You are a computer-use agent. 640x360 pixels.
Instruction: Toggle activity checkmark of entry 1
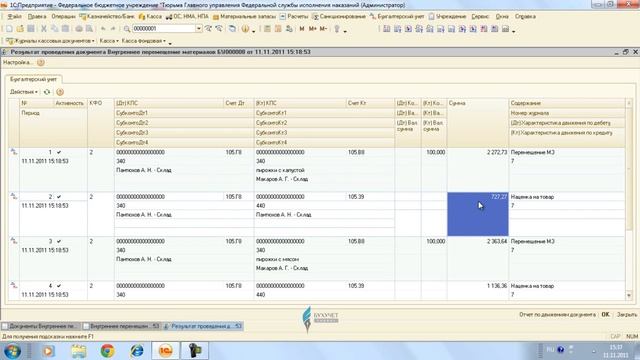(59, 152)
